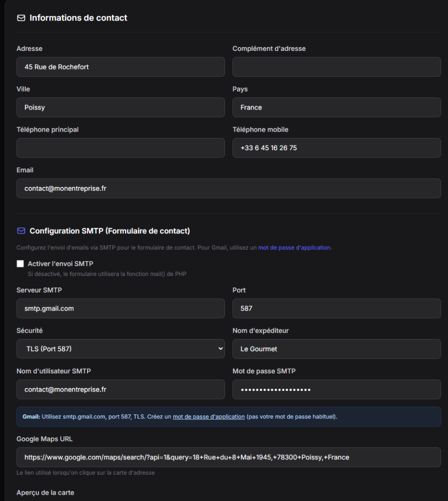Select the "Nom d'utilisateur SMTP" input
This screenshot has height=501, width=448.
click(120, 389)
